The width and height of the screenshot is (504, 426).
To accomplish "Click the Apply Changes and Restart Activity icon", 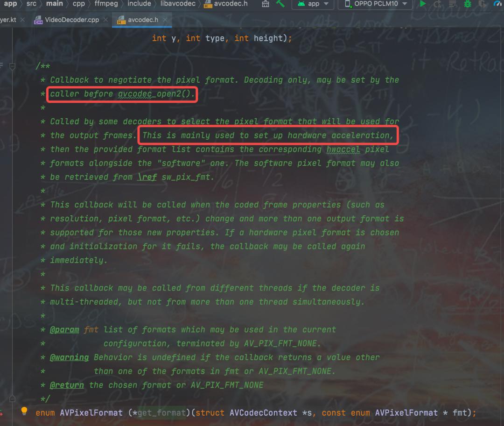I will click(x=437, y=4).
